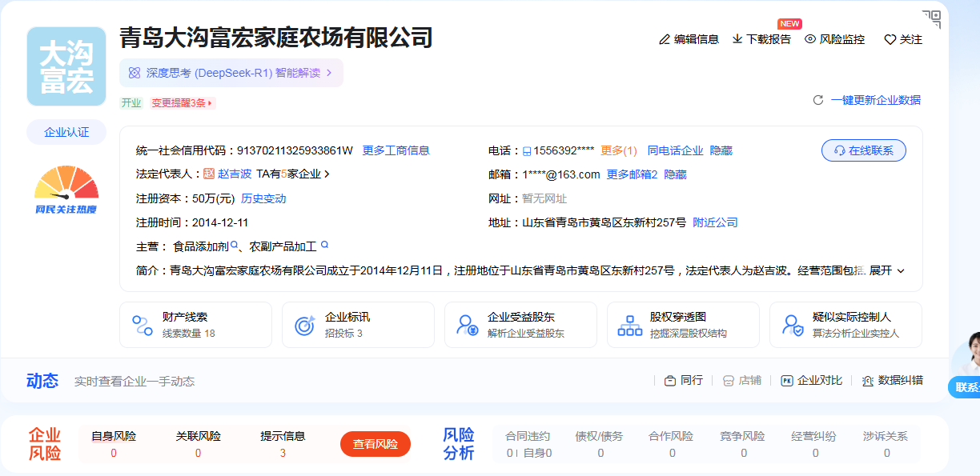
Task: Open 企业对比 company comparison
Action: (x=811, y=381)
